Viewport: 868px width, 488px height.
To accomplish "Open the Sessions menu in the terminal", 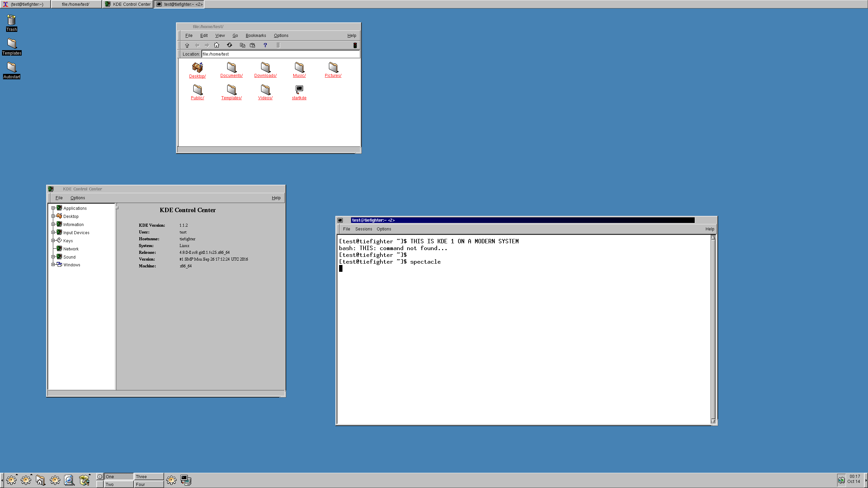I will 363,229.
